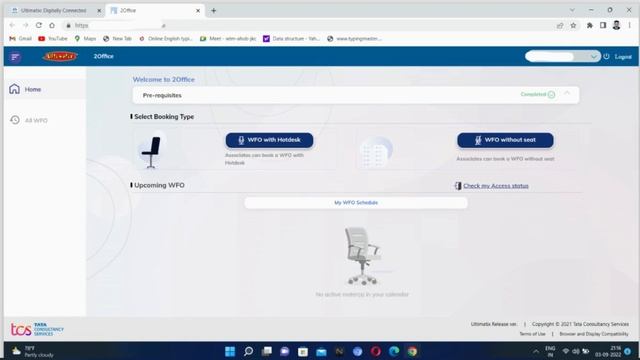
Task: Open My WFO Schedule bar
Action: (x=356, y=203)
